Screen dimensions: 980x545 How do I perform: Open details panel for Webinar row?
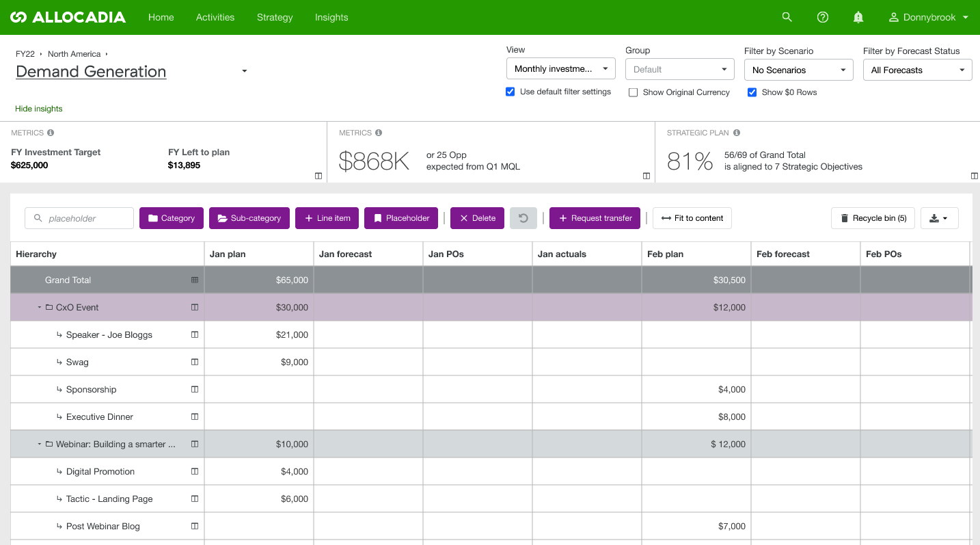click(195, 444)
